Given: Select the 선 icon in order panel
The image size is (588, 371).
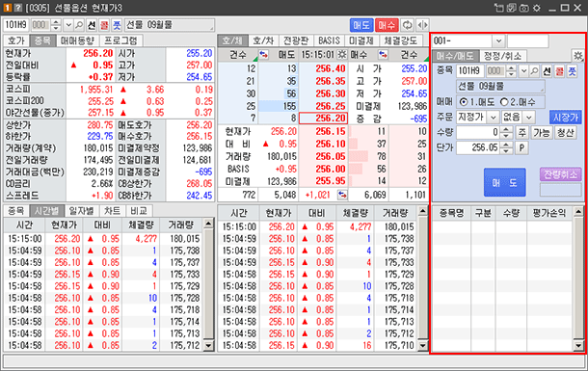Looking at the screenshot, I should point(547,71).
